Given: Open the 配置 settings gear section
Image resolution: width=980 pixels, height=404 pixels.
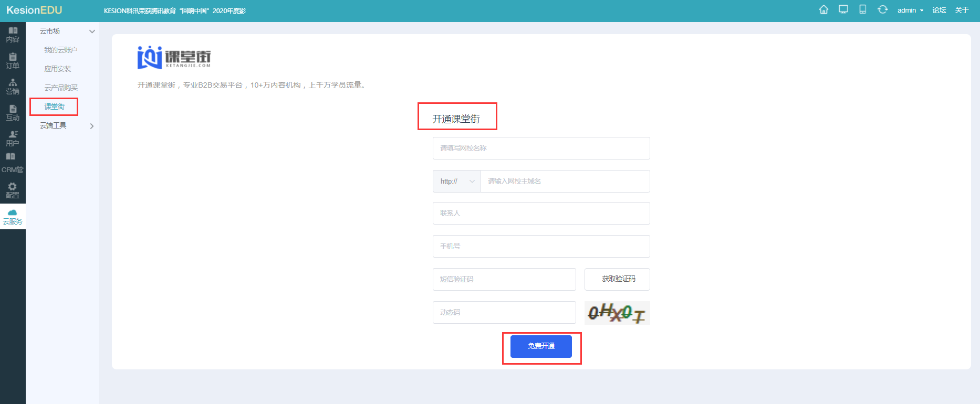Looking at the screenshot, I should tap(13, 190).
